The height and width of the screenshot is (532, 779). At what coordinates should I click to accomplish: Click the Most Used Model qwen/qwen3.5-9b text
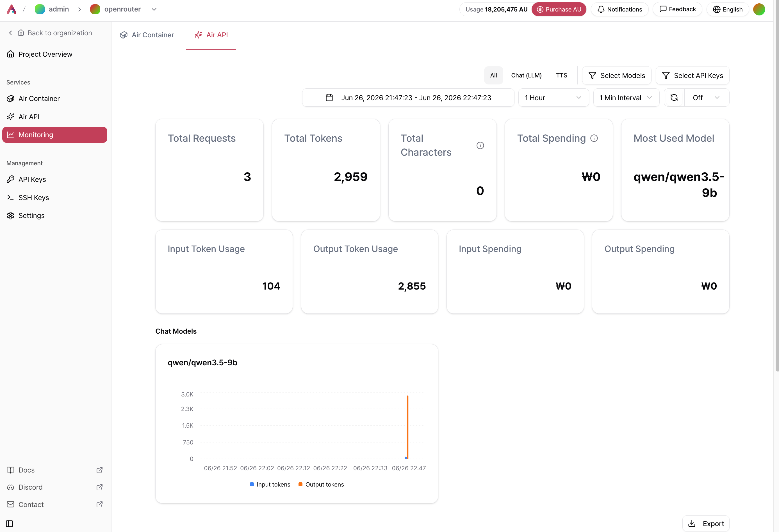click(678, 185)
